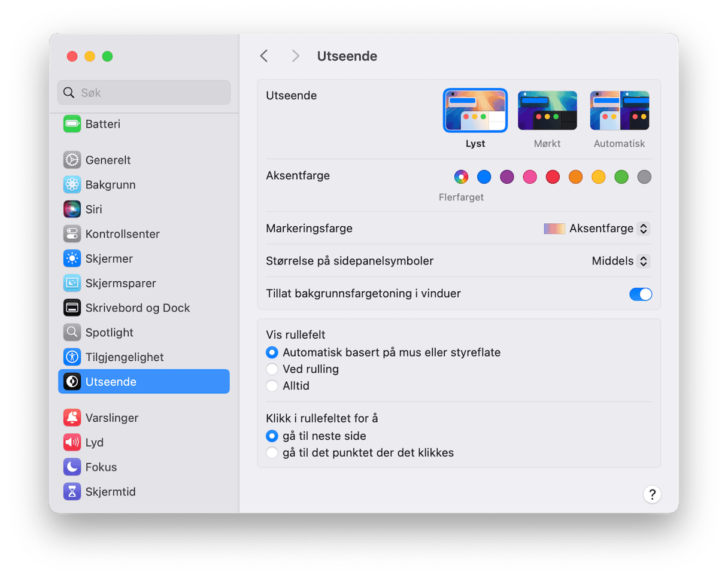Click the help question mark button

pyautogui.click(x=652, y=495)
